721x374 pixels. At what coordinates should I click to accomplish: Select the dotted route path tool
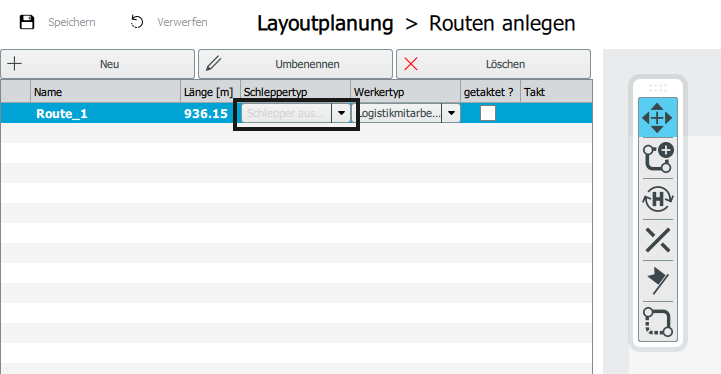pos(658,322)
